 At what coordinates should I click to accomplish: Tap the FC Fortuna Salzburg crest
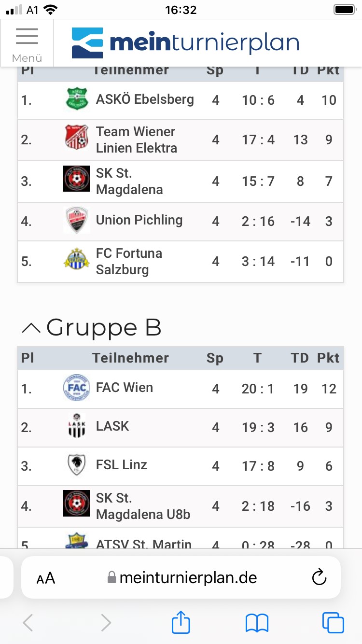[77, 259]
